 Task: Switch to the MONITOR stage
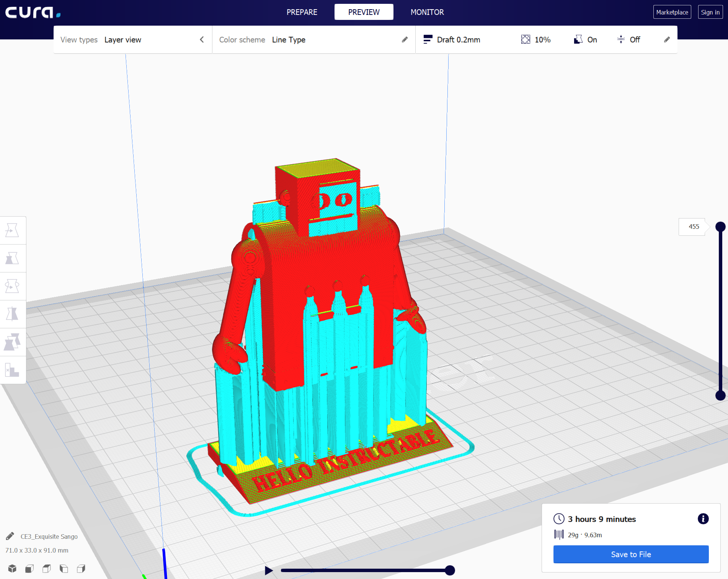tap(427, 12)
